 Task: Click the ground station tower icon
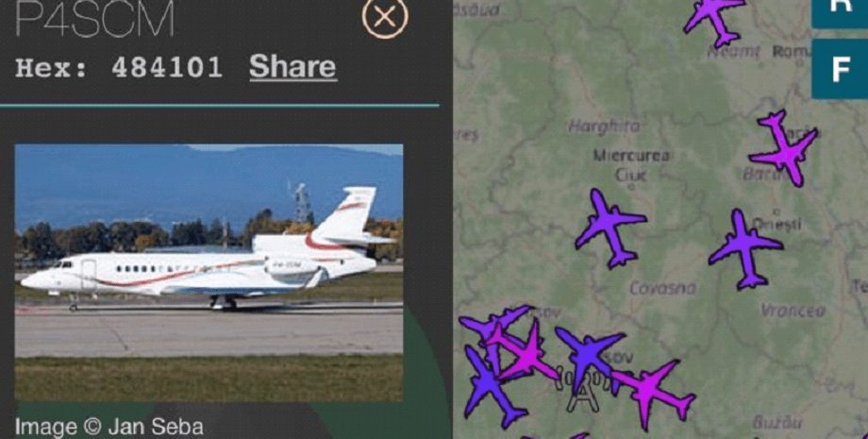tap(583, 389)
